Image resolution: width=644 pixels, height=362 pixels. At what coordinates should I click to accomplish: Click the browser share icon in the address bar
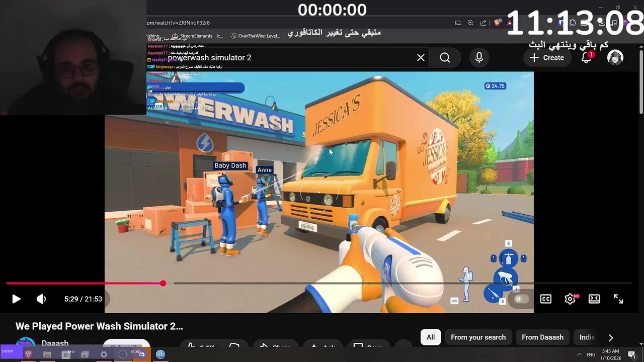point(484,23)
